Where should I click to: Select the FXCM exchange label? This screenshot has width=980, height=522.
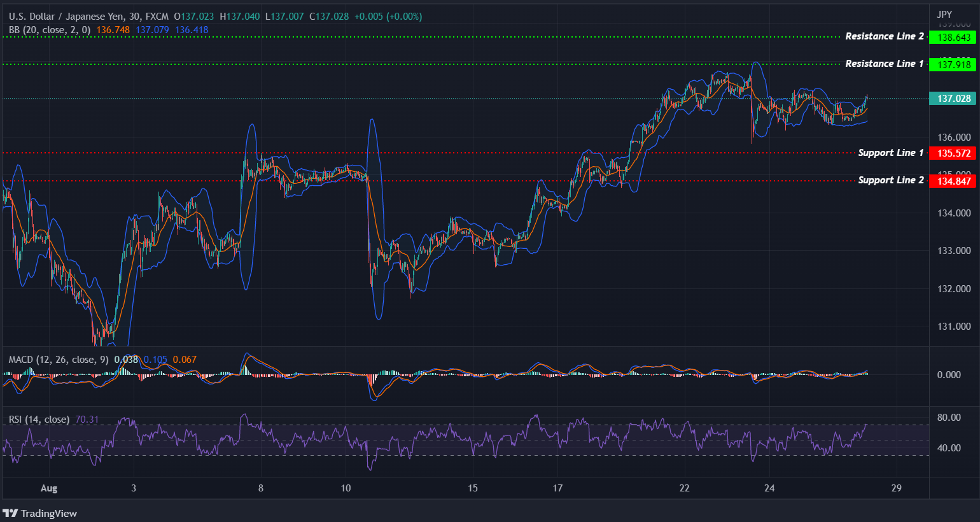tap(157, 16)
